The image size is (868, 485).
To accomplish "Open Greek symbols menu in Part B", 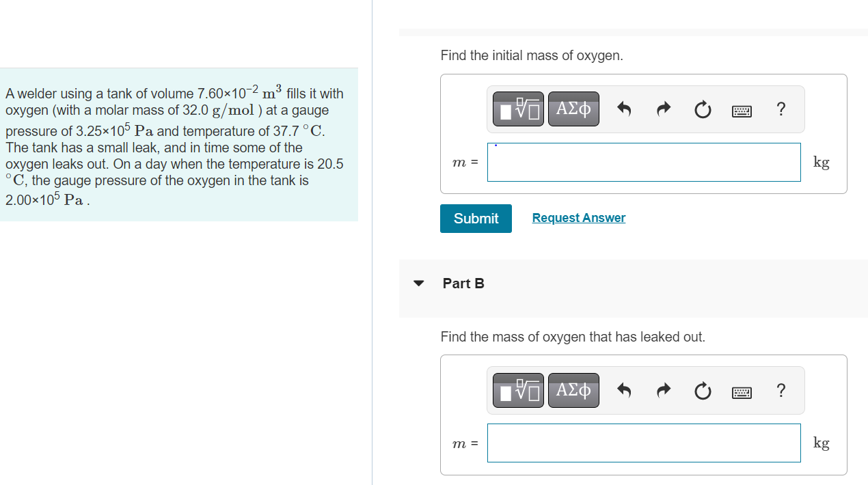I will tap(573, 391).
